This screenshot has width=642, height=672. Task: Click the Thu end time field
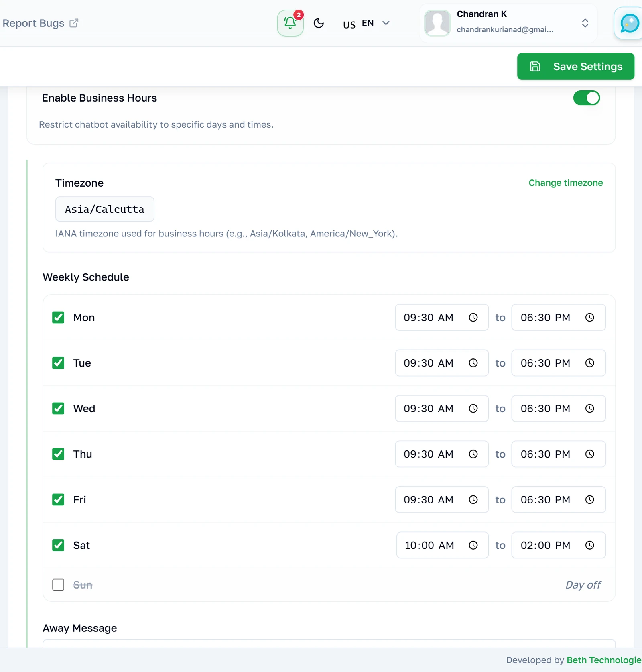point(558,454)
